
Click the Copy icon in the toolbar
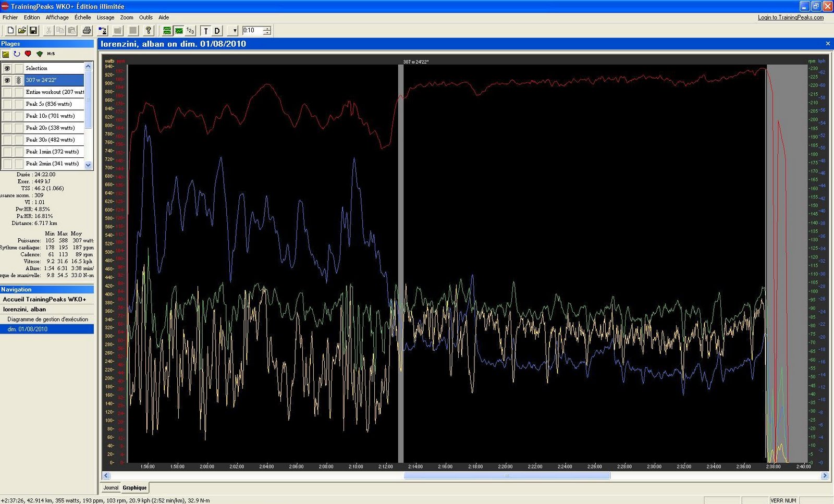tap(60, 31)
